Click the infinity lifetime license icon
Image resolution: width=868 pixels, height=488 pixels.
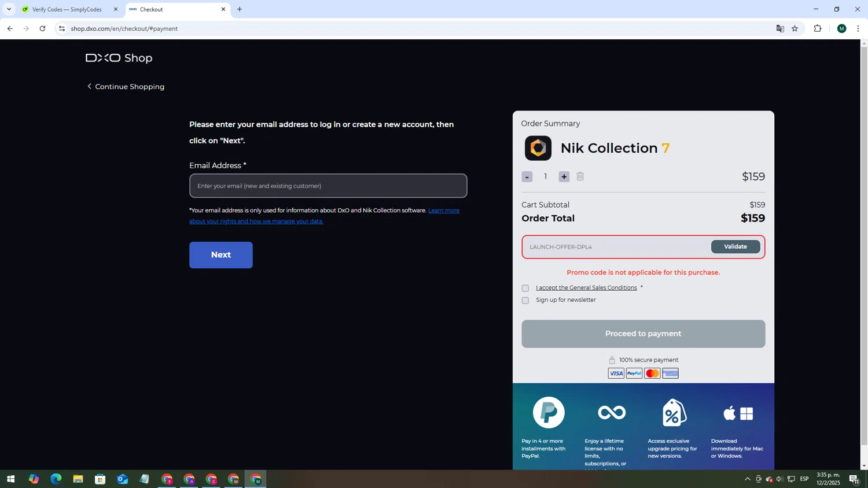[612, 412]
